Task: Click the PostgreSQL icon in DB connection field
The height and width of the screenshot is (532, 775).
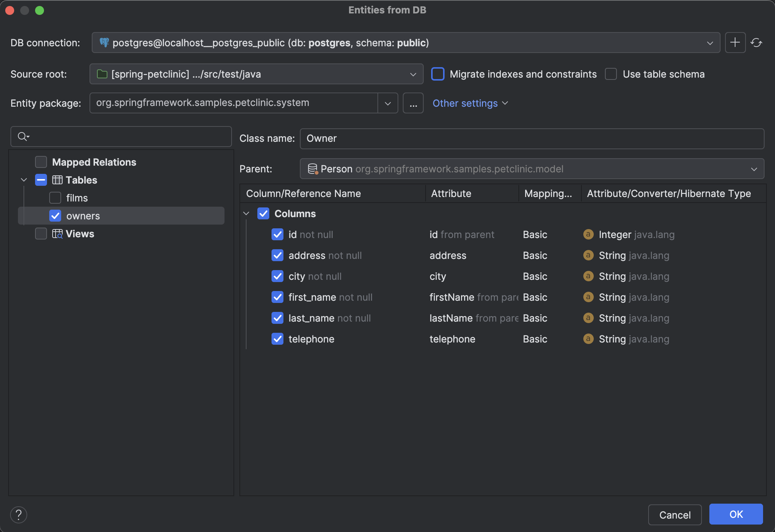Action: [x=105, y=43]
